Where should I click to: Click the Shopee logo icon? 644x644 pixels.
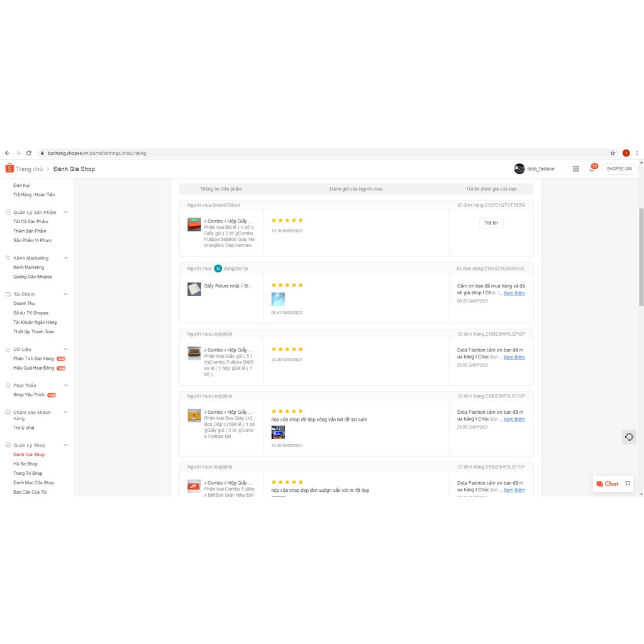tap(9, 169)
